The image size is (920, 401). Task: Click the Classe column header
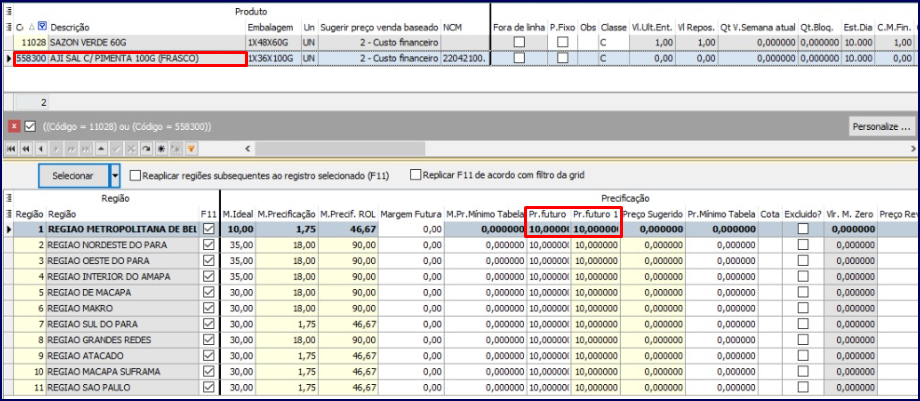(614, 27)
